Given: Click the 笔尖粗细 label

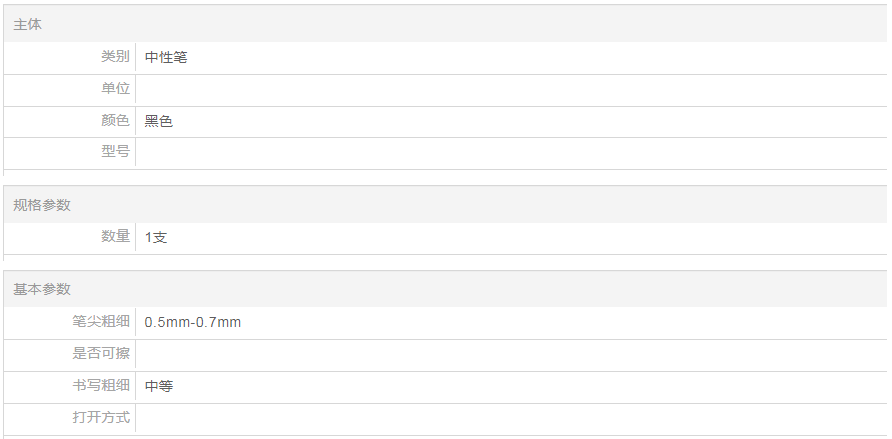Looking at the screenshot, I should [101, 322].
